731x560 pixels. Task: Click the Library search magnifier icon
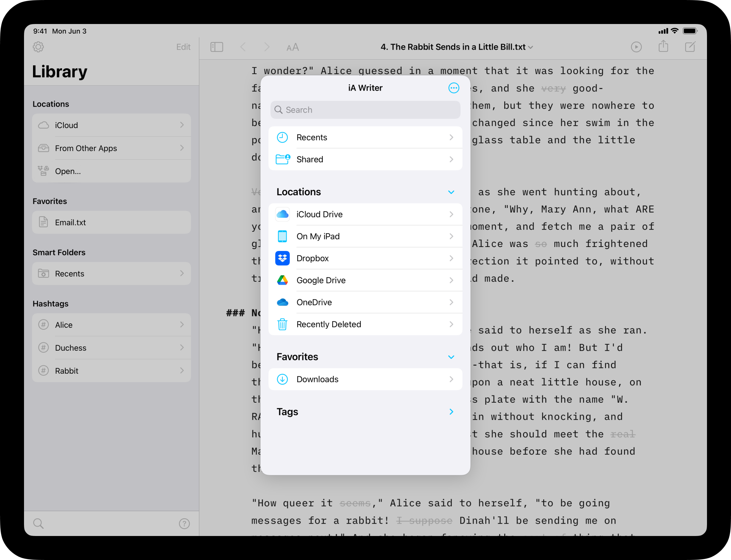point(38,524)
